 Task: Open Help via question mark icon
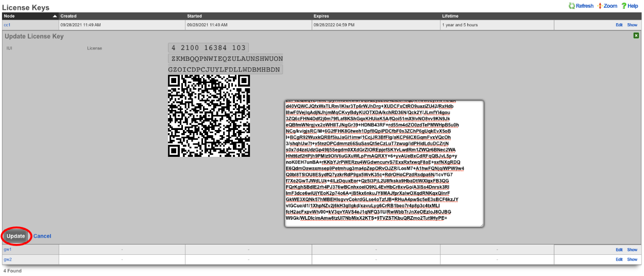point(623,6)
